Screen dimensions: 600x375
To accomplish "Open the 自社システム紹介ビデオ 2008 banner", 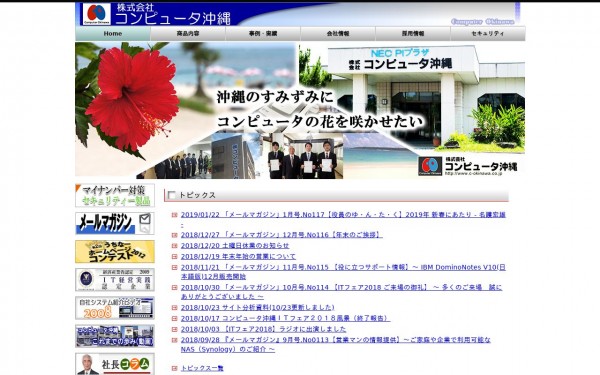I will tap(115, 308).
